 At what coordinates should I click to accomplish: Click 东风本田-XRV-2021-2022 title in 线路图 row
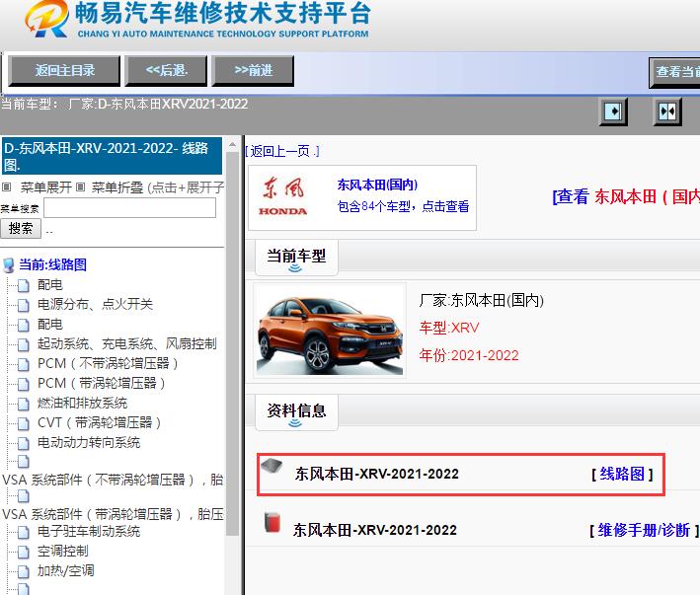[x=377, y=474]
